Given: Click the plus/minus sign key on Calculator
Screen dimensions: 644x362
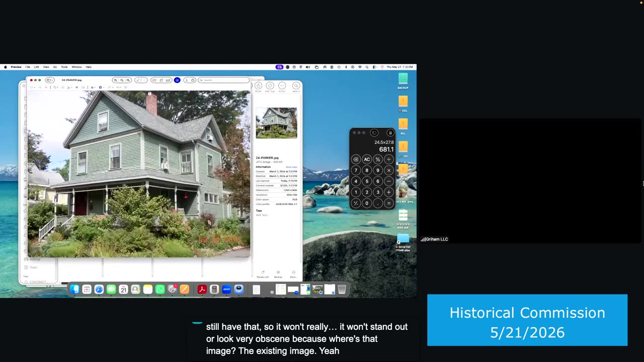Looking at the screenshot, I should 356,203.
